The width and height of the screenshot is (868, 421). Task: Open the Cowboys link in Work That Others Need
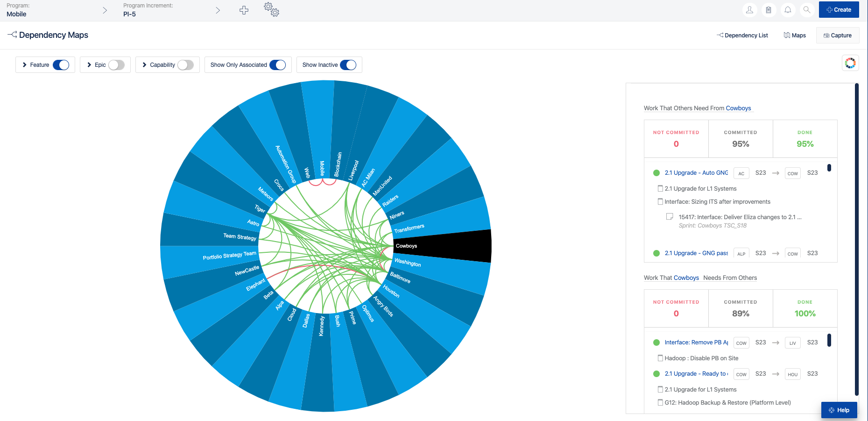pyautogui.click(x=739, y=108)
